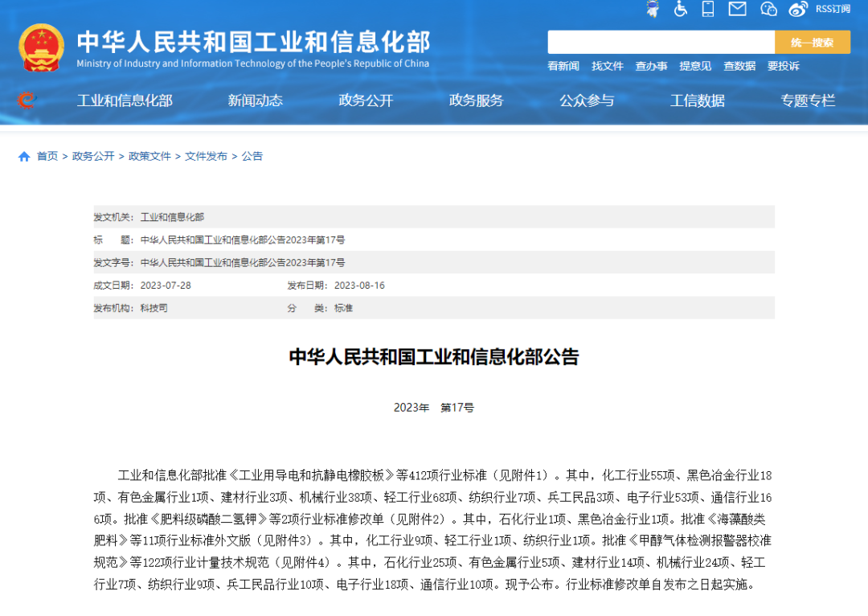Click the ministry title 中华人民共和国工业和信息化部 header
Image resolution: width=868 pixels, height=616 pixels.
tap(253, 42)
